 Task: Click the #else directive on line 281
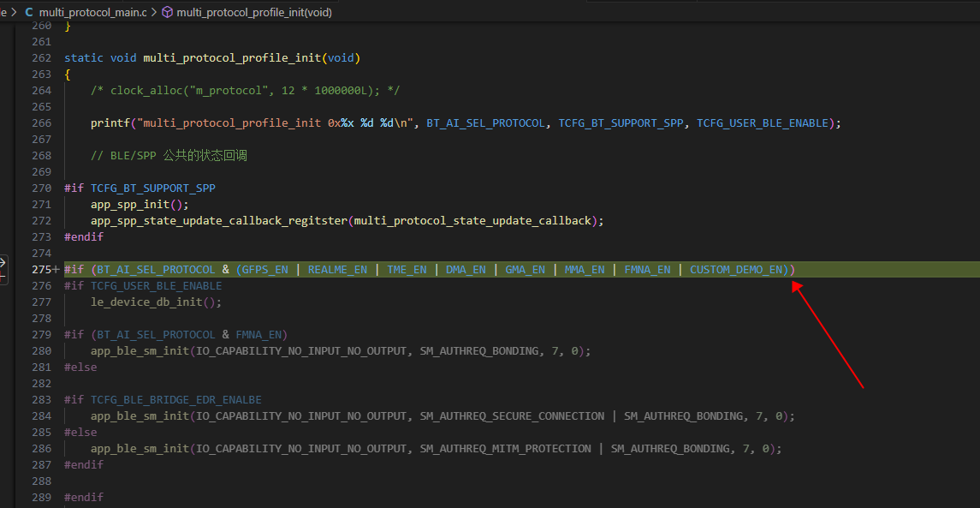tap(80, 368)
